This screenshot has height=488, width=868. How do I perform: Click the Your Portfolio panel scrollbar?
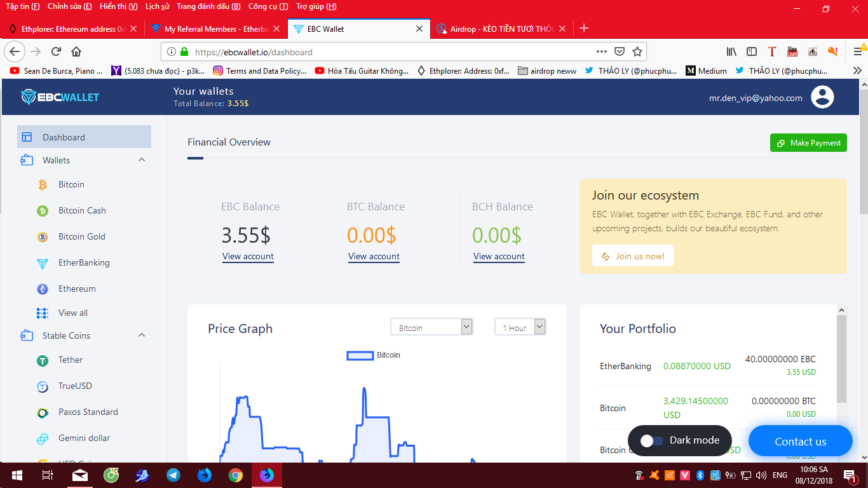842,359
